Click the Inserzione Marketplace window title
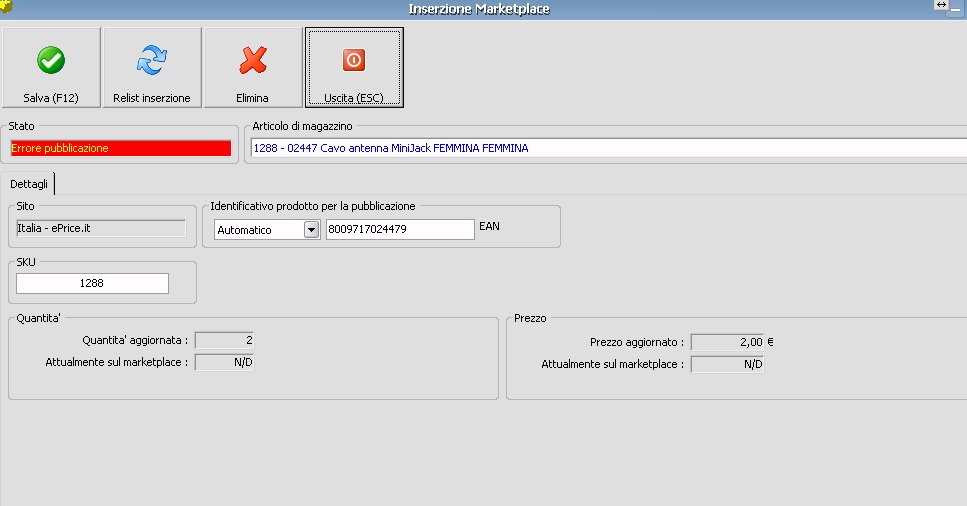Screen dimensions: 967x506 pyautogui.click(x=479, y=9)
